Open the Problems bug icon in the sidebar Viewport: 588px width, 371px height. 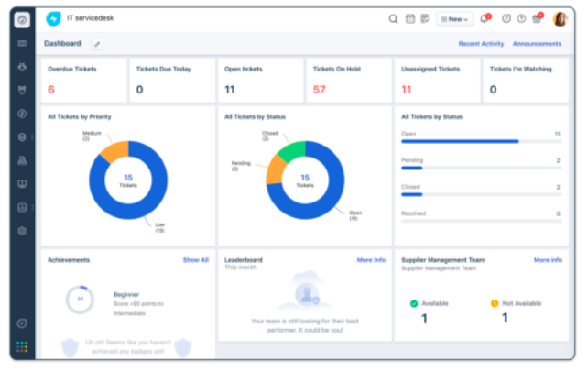pos(22,67)
